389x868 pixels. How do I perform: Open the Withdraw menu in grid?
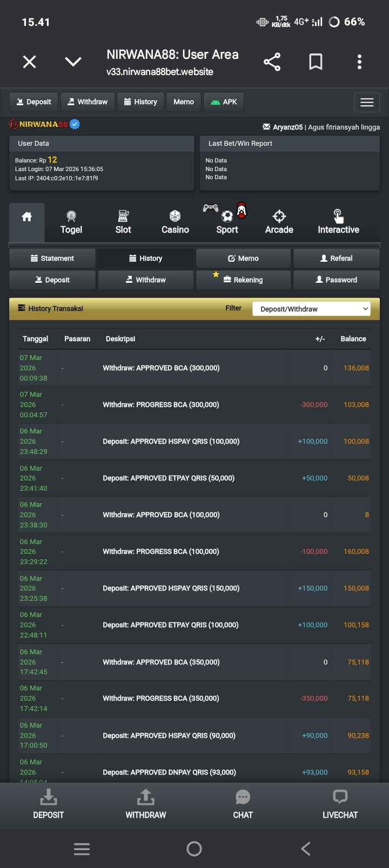(146, 280)
